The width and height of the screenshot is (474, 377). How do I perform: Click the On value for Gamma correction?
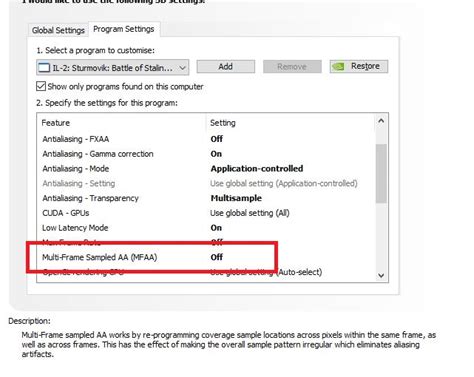click(x=216, y=154)
